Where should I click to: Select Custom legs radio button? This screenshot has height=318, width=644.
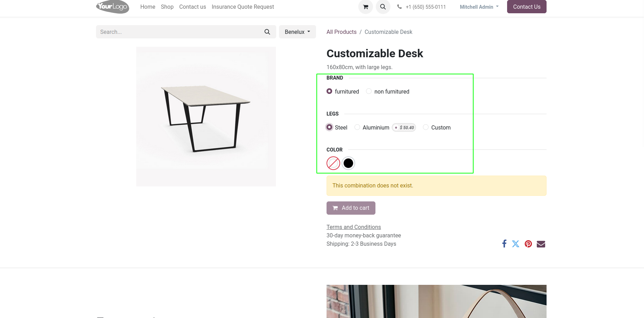tap(426, 127)
